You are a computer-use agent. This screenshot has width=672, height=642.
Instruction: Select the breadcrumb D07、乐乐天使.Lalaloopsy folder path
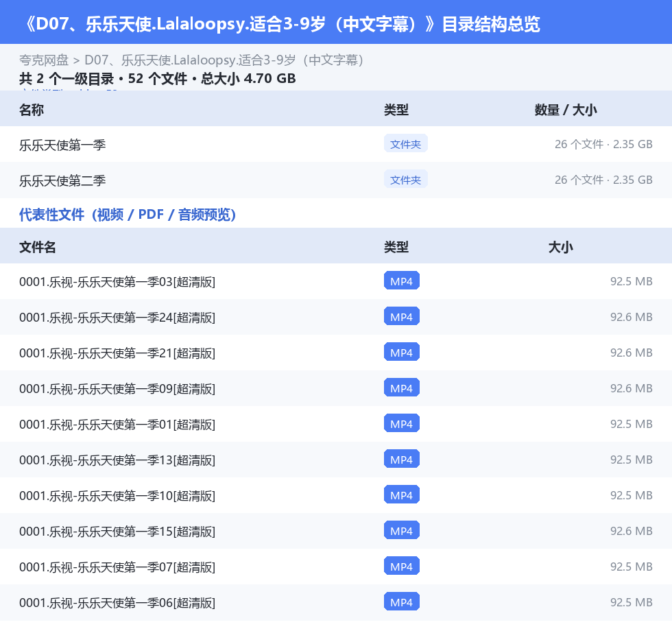point(224,60)
